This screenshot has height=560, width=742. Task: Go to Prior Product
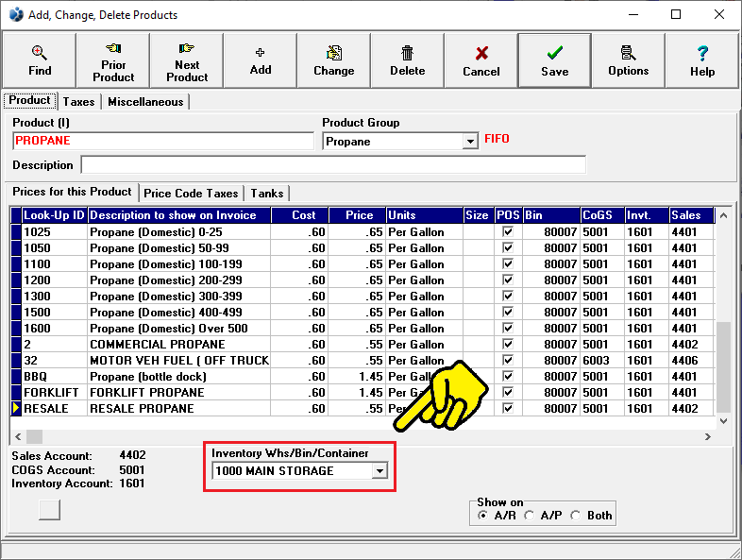tap(113, 60)
